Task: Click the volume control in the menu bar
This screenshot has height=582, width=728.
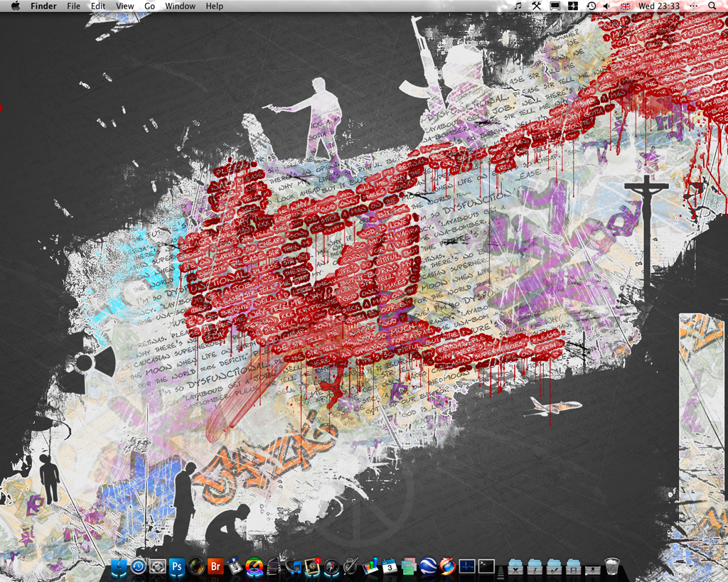Action: click(x=606, y=6)
